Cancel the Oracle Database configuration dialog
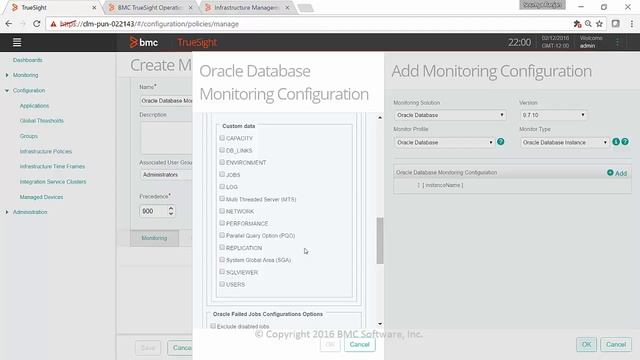Image resolution: width=640 pixels, height=360 pixels. coord(359,344)
